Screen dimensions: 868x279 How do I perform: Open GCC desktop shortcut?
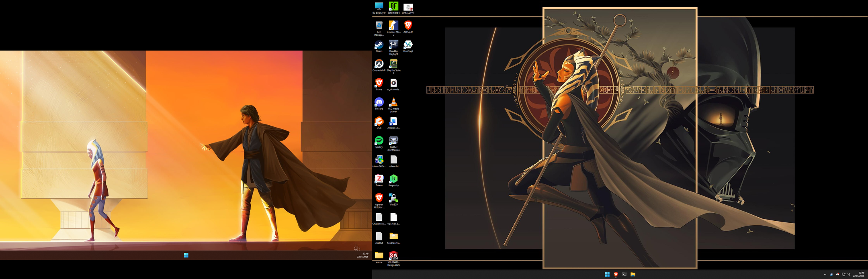coord(379,123)
